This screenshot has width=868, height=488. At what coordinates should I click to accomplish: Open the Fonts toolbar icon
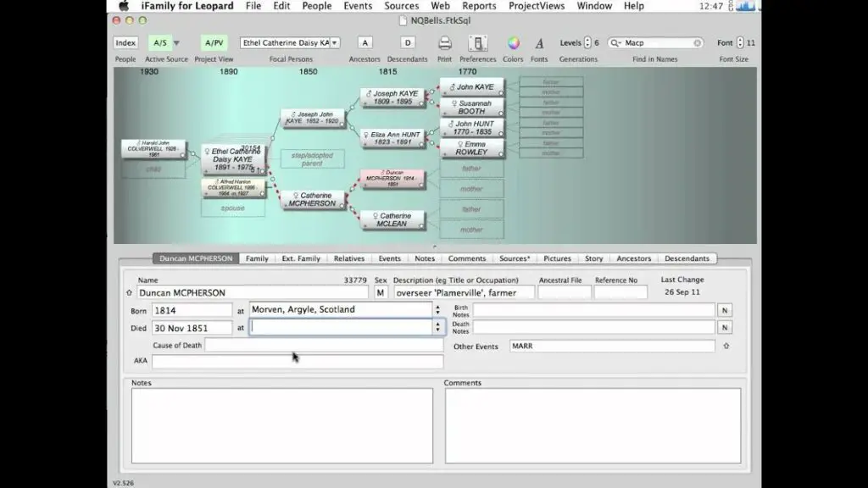(539, 43)
